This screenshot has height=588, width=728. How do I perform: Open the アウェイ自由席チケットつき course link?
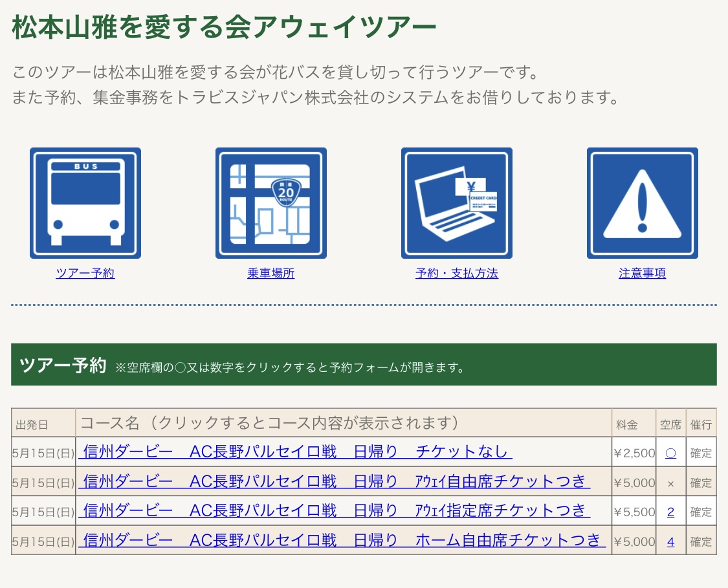(x=335, y=481)
